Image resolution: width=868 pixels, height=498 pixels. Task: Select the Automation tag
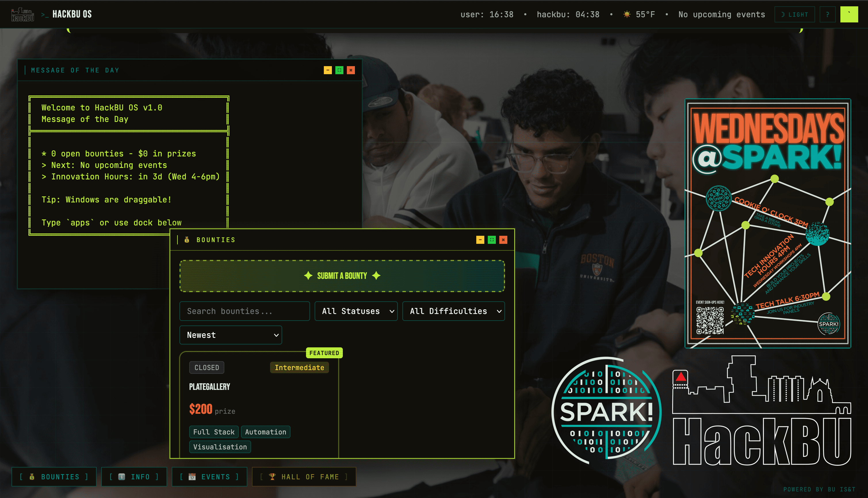(x=265, y=432)
